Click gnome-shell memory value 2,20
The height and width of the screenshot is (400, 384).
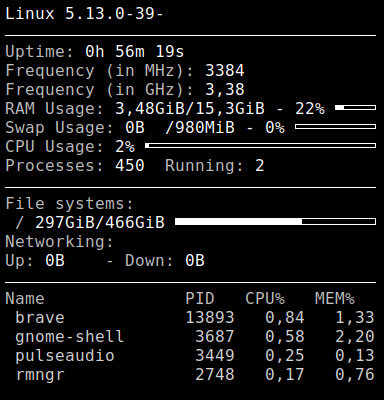355,337
